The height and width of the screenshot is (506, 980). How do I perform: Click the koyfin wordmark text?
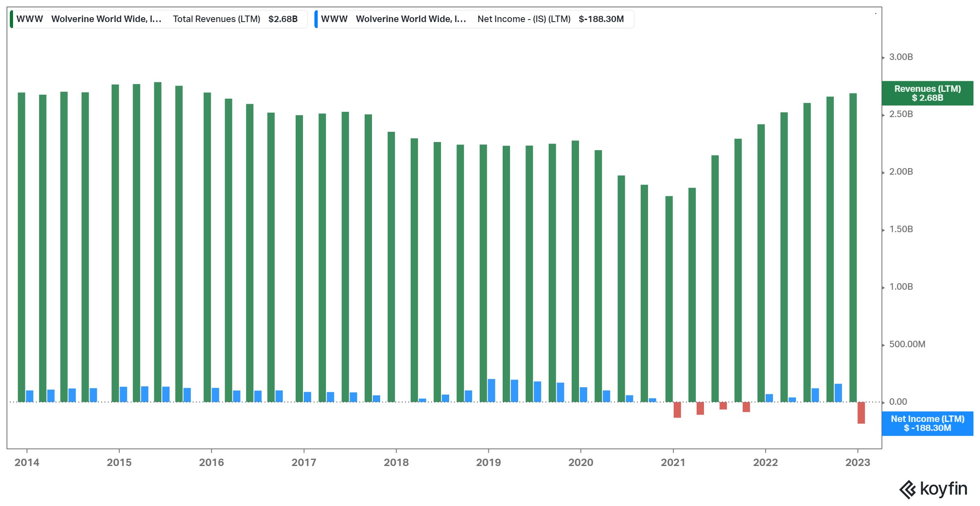click(x=943, y=489)
